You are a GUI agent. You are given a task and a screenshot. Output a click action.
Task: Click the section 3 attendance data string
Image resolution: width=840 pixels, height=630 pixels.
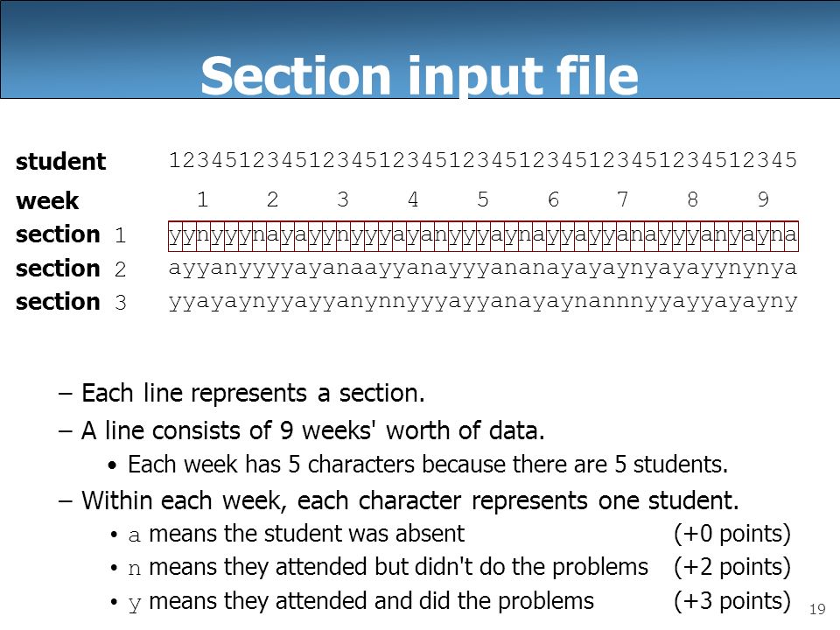tap(483, 302)
